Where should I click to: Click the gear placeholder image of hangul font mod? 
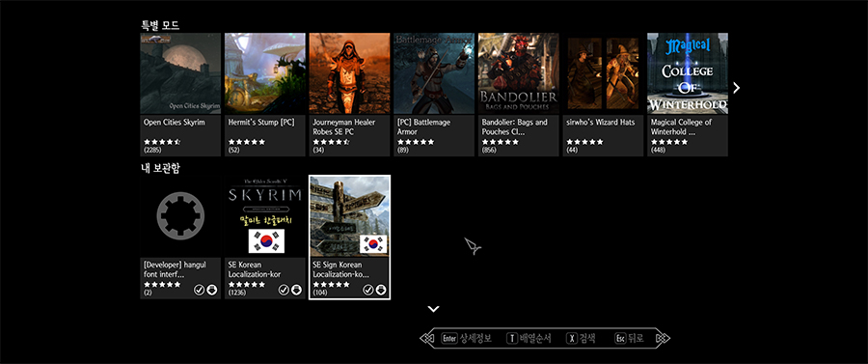180,216
